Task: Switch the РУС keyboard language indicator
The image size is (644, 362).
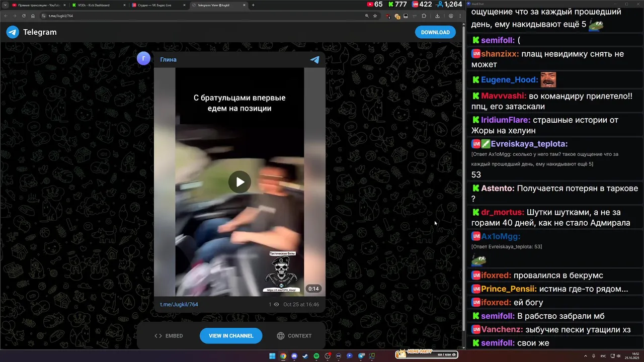Action: point(603,356)
